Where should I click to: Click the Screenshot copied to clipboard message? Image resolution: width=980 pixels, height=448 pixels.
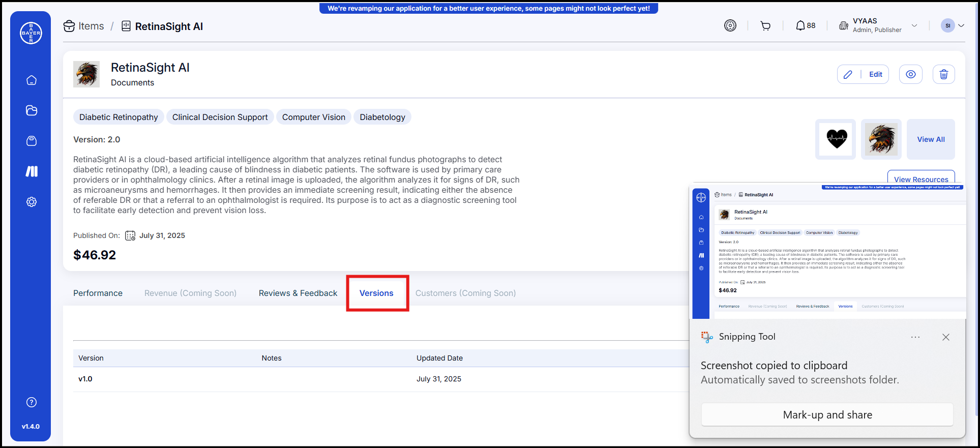(x=774, y=366)
